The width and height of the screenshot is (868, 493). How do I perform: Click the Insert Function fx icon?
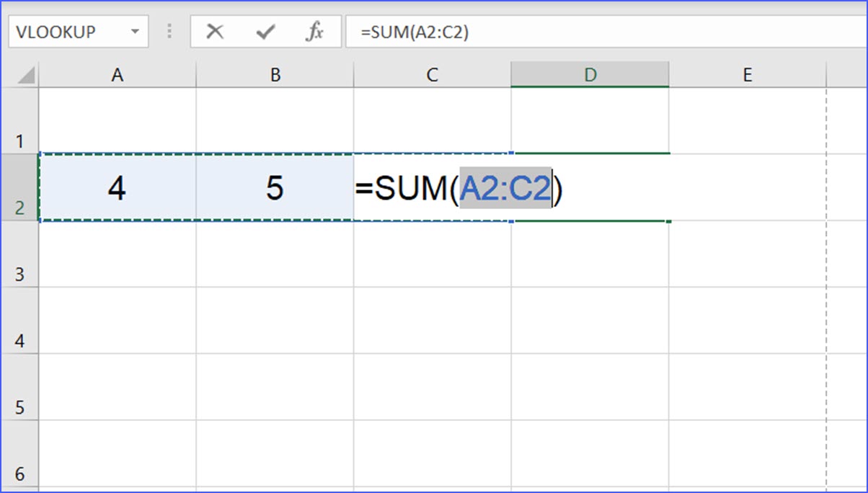pyautogui.click(x=315, y=31)
